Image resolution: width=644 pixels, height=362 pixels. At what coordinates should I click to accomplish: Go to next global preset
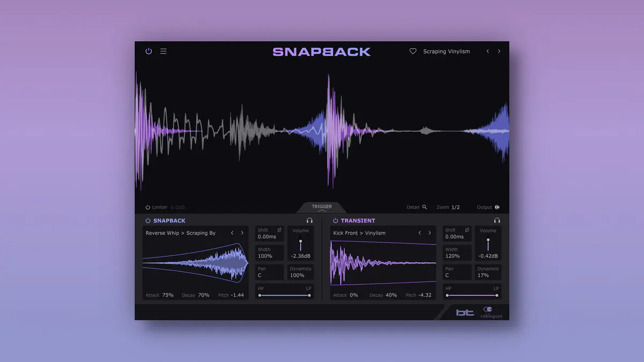499,51
